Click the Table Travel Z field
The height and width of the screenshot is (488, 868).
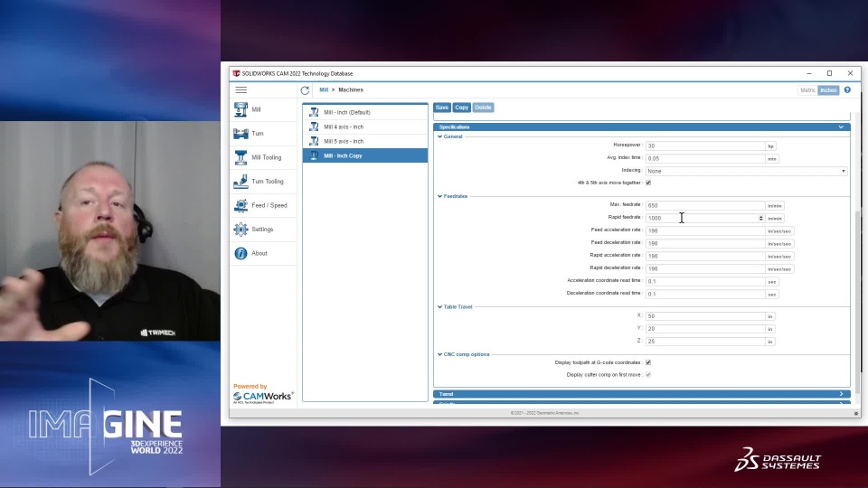(x=705, y=342)
